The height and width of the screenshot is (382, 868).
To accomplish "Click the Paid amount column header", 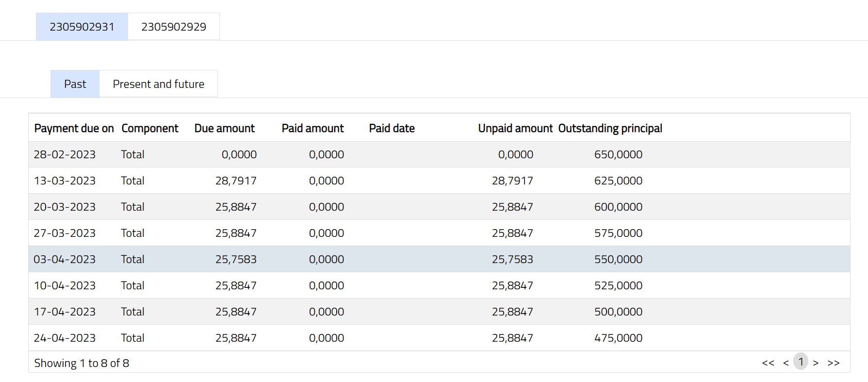I will 312,128.
